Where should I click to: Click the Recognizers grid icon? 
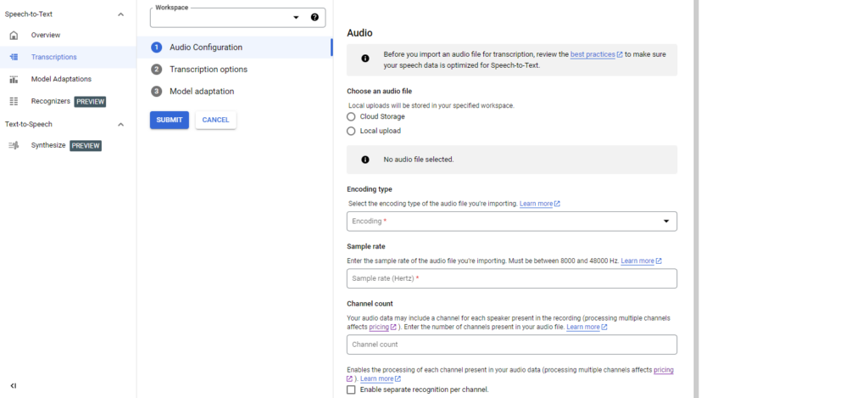[14, 102]
